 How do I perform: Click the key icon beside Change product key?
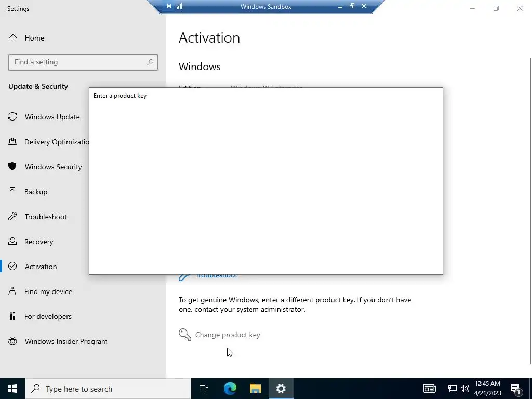tap(185, 335)
